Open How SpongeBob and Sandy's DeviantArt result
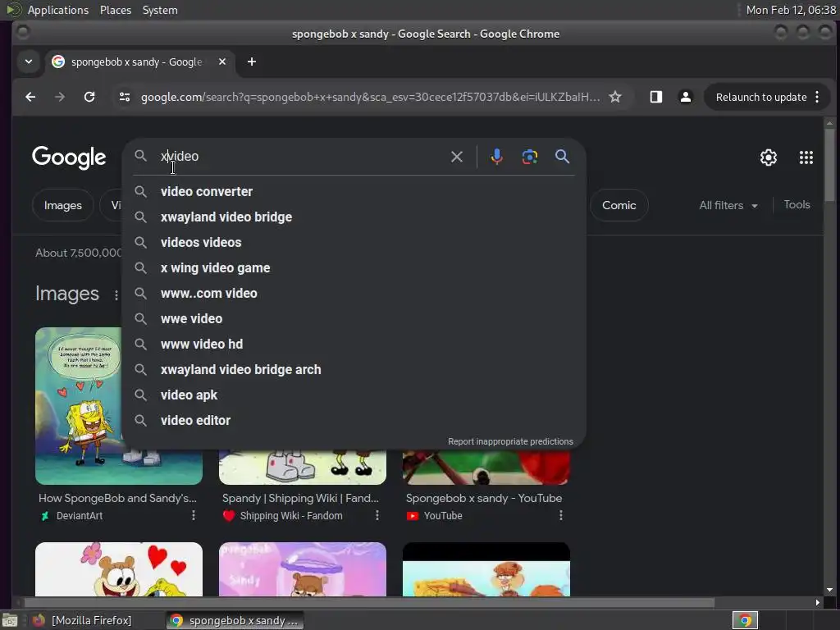This screenshot has width=840, height=630. (x=117, y=498)
